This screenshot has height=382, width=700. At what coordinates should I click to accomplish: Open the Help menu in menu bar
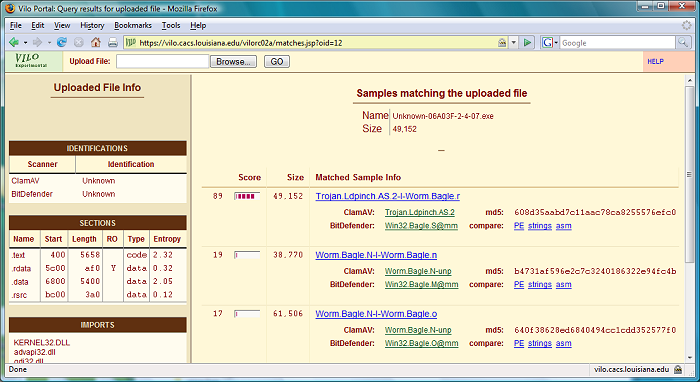click(198, 25)
